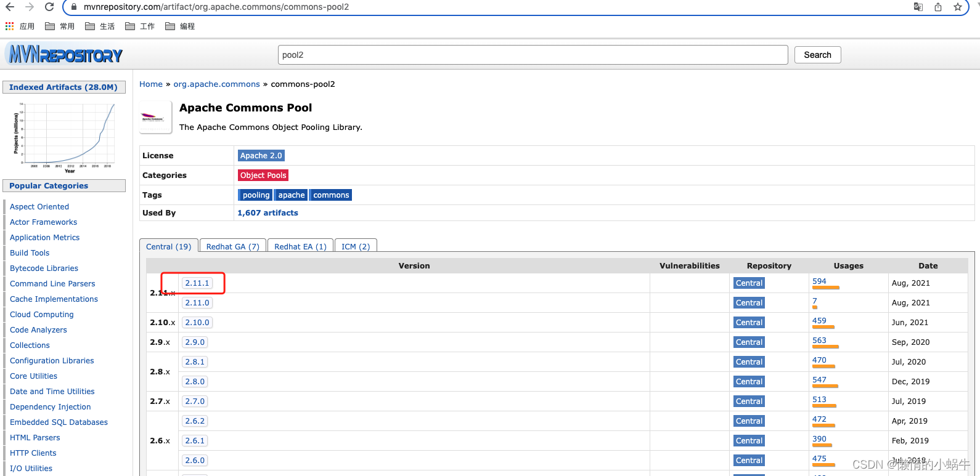Click the Apache Commons Pool project logo
Image resolution: width=980 pixels, height=476 pixels.
pyautogui.click(x=155, y=117)
